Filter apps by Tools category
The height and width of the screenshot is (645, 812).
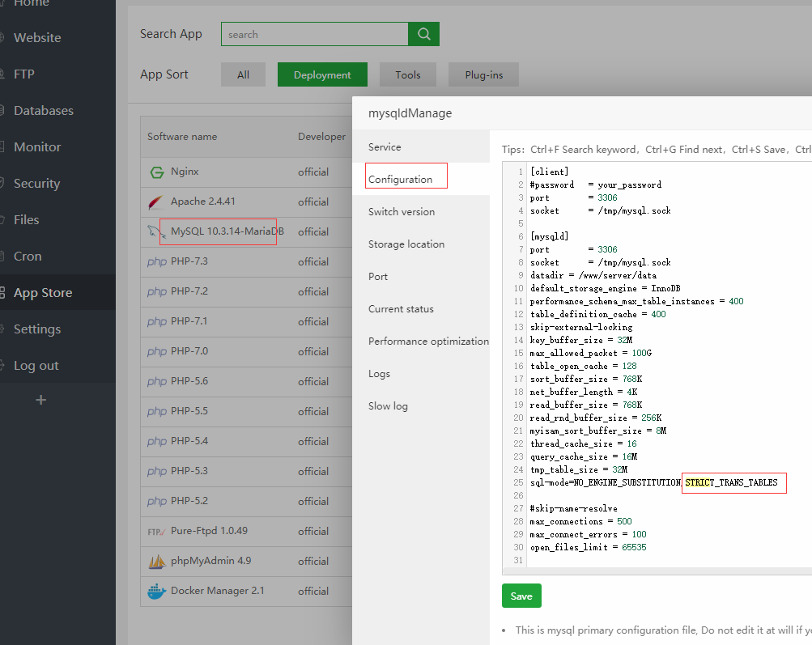(408, 75)
